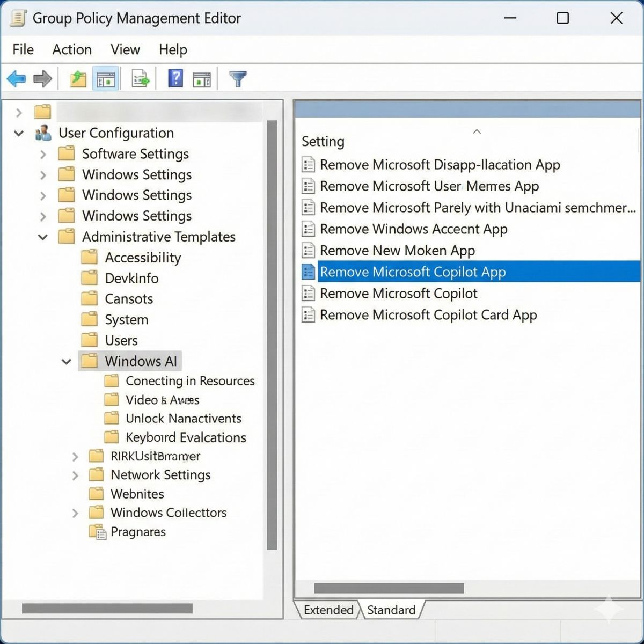Select the Remove Microsoft Copilot Card App setting
This screenshot has width=644, height=644.
428,315
